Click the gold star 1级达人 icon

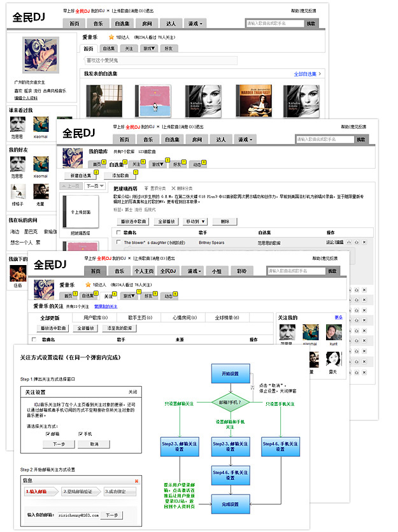111,38
